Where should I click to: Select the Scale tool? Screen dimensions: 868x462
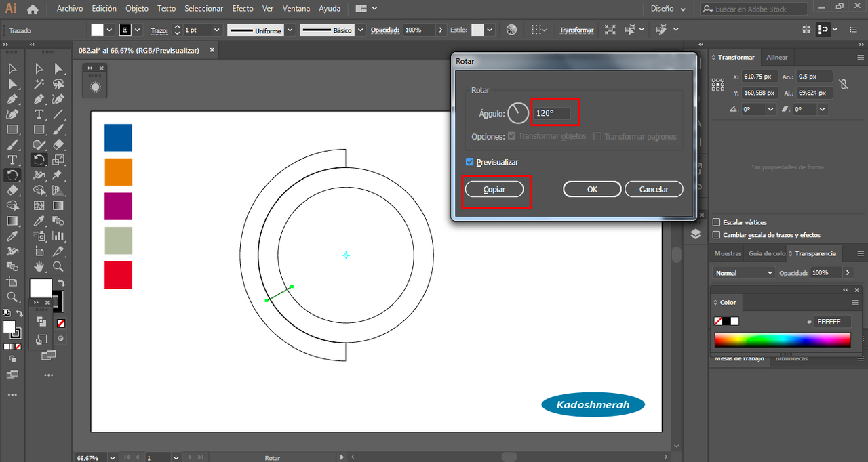(59, 160)
